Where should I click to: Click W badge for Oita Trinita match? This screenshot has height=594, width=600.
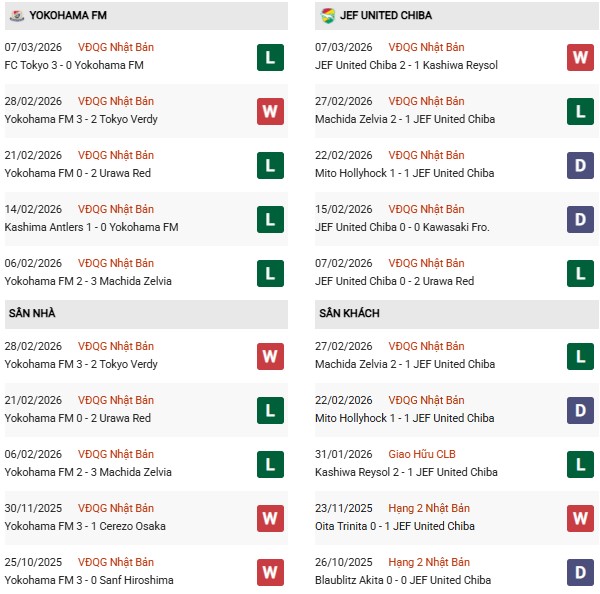click(581, 518)
